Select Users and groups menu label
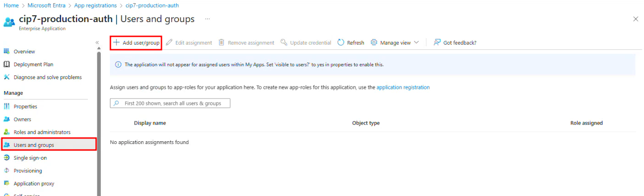644x196 pixels. pos(34,145)
